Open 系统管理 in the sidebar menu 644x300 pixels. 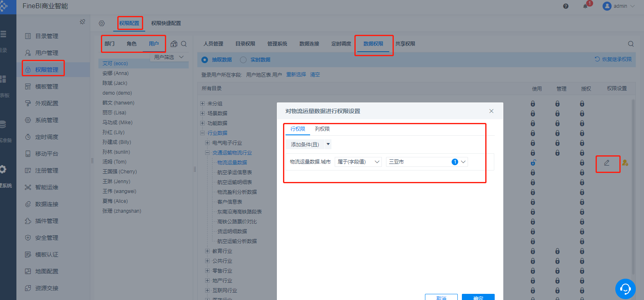tap(47, 120)
